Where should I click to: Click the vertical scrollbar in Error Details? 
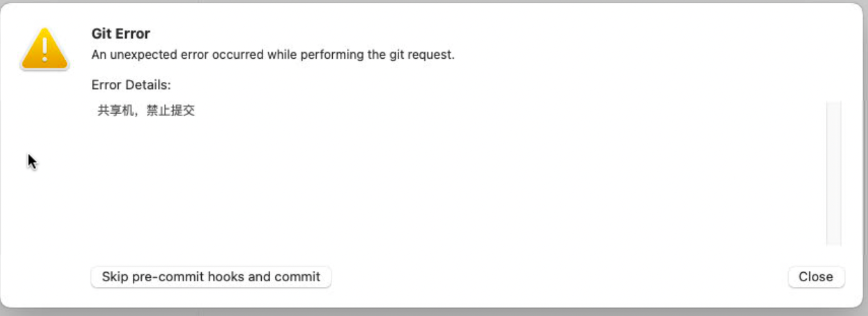click(833, 173)
